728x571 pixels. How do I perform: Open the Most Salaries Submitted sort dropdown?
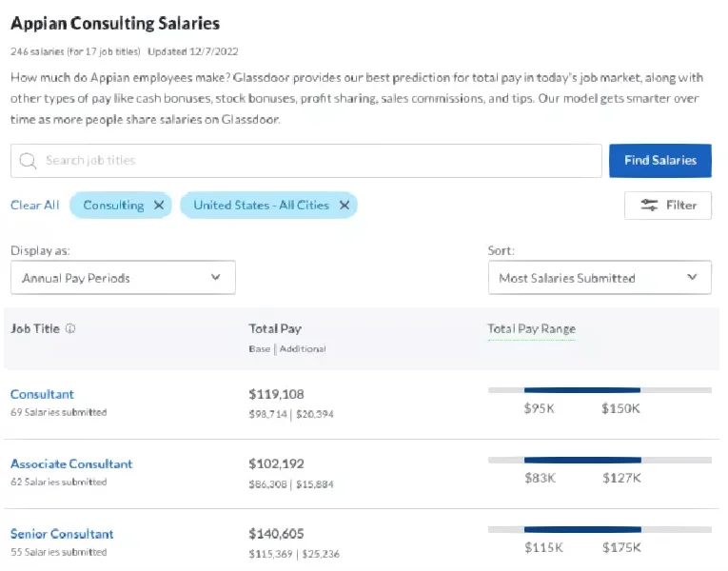click(x=600, y=278)
